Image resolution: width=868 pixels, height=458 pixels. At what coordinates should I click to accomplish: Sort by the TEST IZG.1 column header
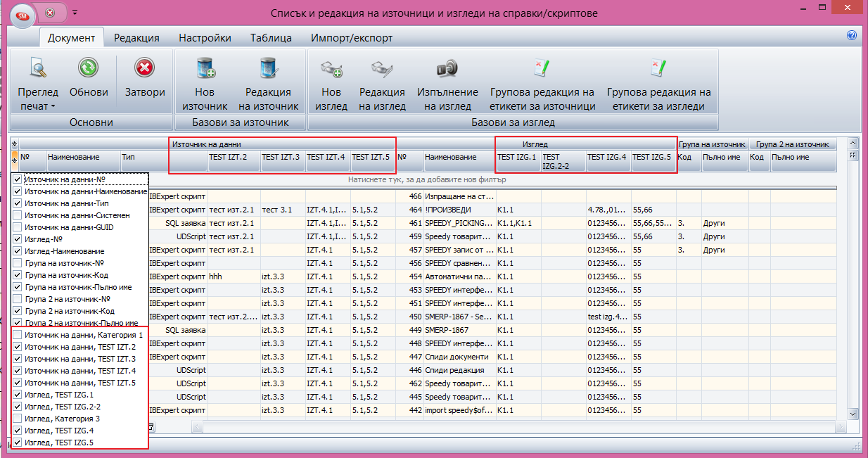point(518,161)
